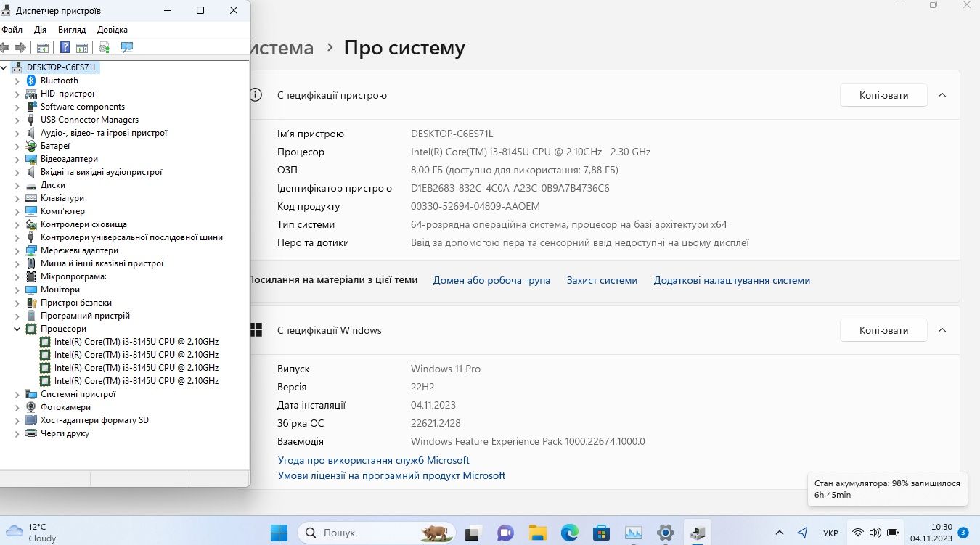This screenshot has height=545, width=980.
Task: Expand the Мережеві адаптери node
Action: coord(17,250)
